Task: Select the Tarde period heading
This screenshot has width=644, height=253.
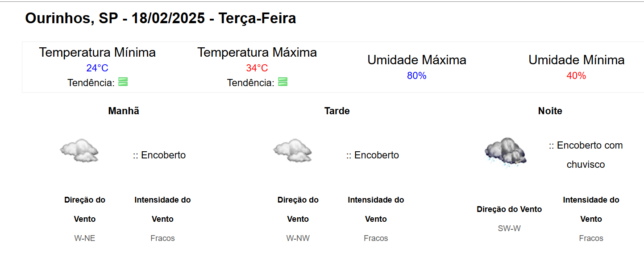Action: pyautogui.click(x=337, y=111)
